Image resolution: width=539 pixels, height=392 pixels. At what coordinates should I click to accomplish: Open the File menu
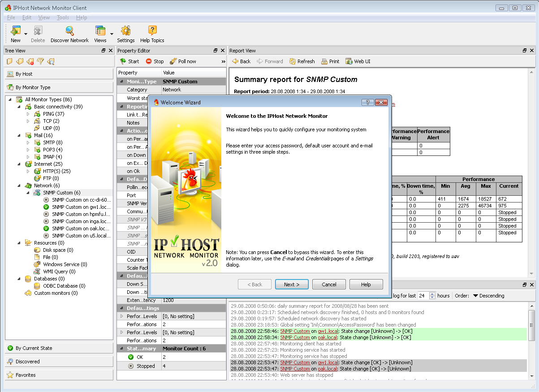[11, 17]
